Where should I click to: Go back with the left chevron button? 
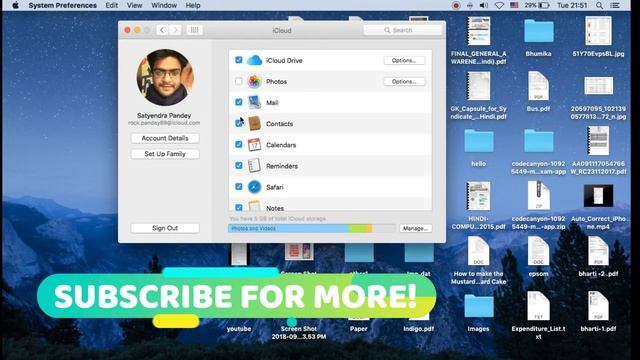pyautogui.click(x=162, y=30)
